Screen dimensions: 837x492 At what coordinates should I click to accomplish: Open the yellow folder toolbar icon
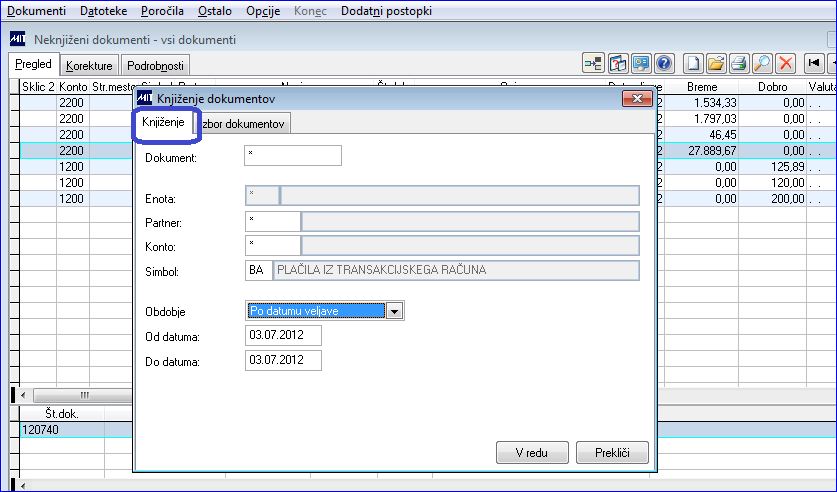click(716, 64)
